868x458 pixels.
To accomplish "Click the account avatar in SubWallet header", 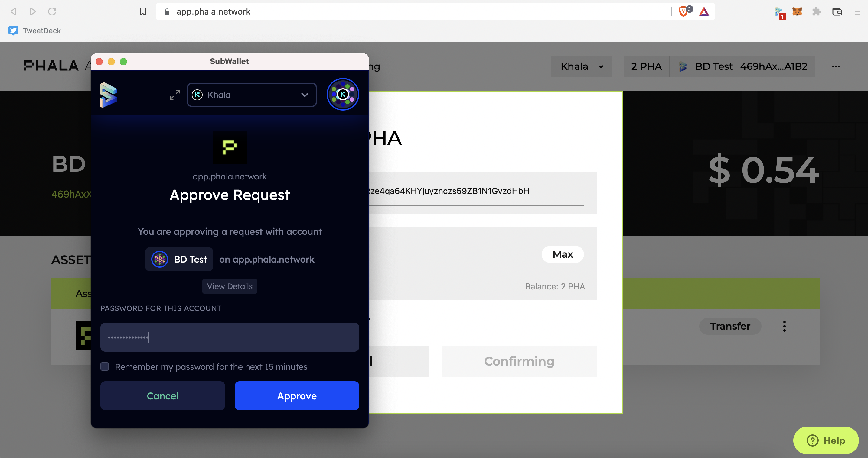I will click(x=343, y=95).
